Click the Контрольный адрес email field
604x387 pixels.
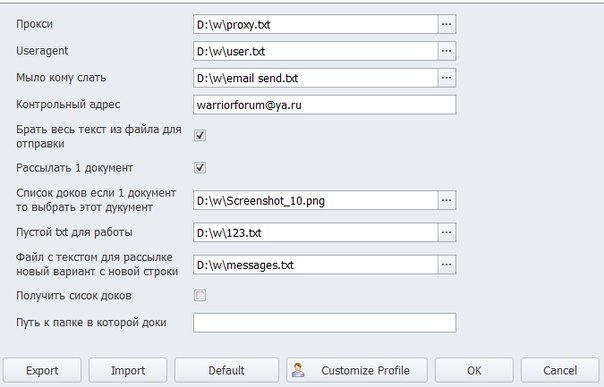point(325,105)
